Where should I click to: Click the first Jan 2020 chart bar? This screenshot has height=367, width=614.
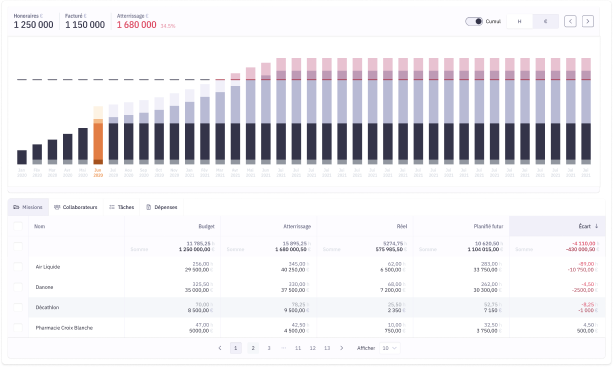[x=22, y=157]
